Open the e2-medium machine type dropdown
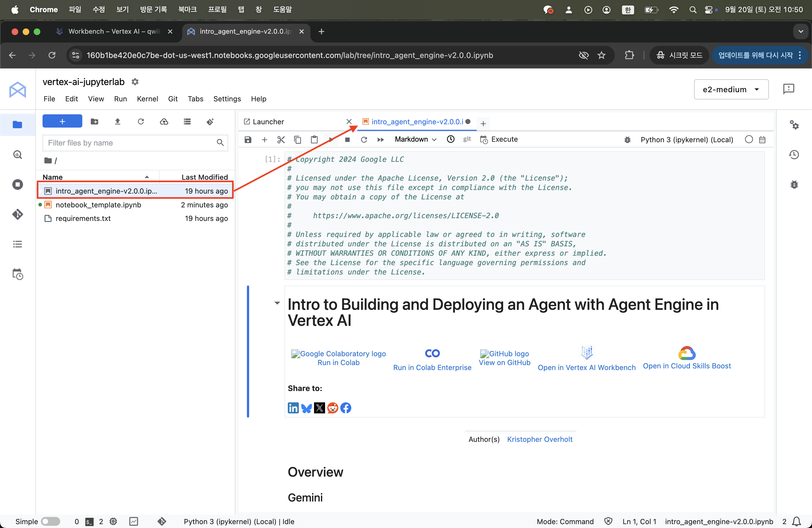 (x=731, y=89)
